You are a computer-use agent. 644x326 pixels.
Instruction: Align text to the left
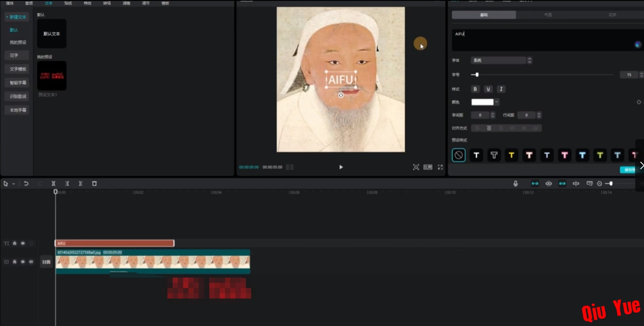pos(477,128)
